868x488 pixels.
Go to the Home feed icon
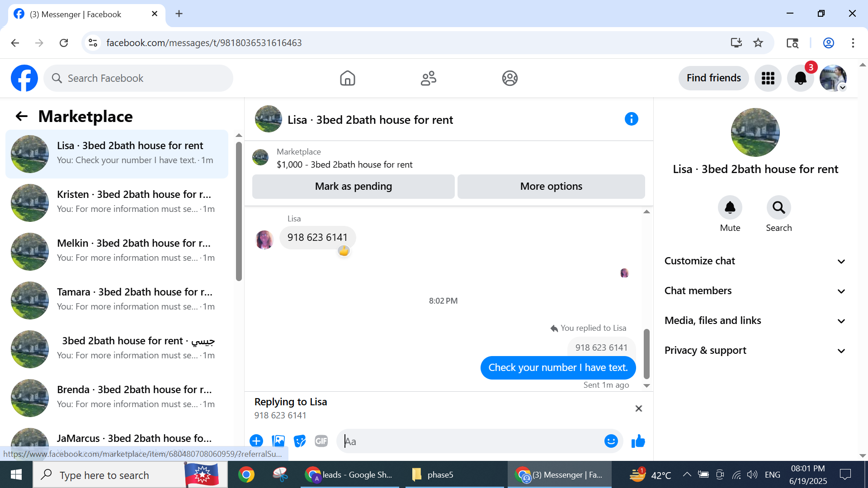coord(347,78)
